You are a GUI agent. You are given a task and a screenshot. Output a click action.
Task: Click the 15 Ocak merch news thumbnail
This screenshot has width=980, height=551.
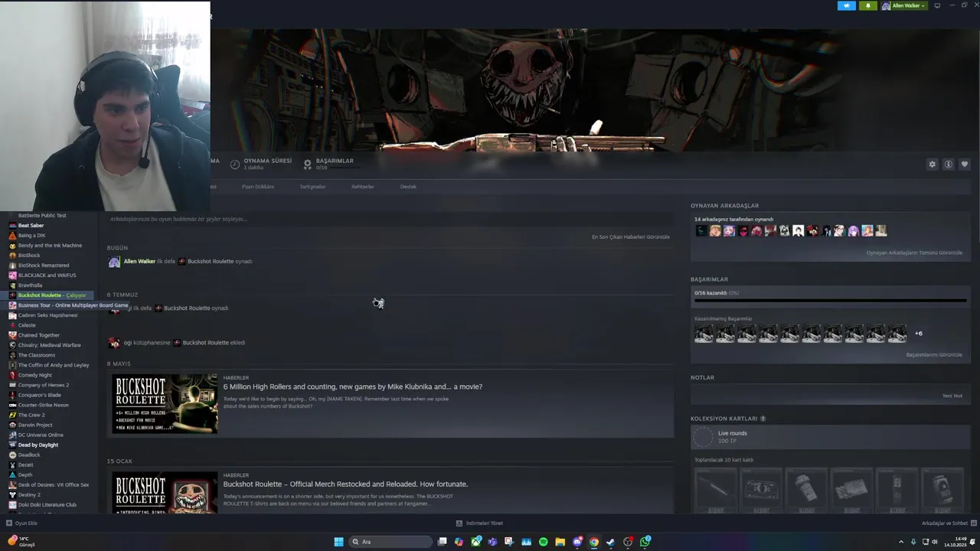pos(165,492)
